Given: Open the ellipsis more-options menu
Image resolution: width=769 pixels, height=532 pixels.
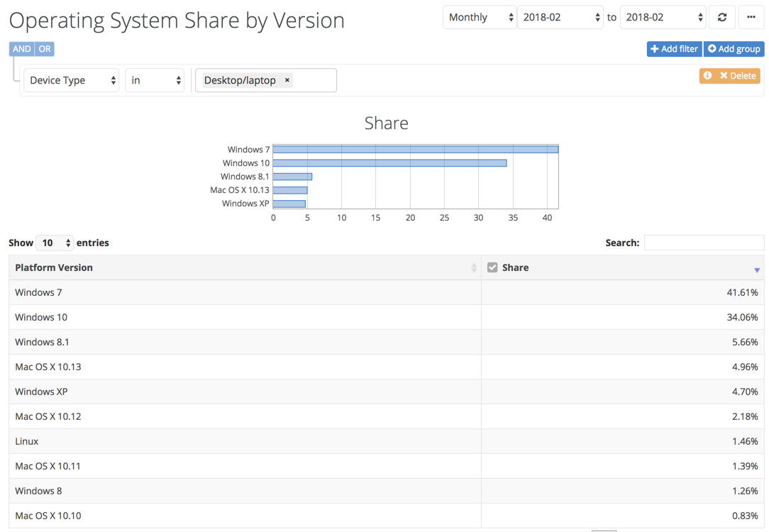Looking at the screenshot, I should pos(751,16).
